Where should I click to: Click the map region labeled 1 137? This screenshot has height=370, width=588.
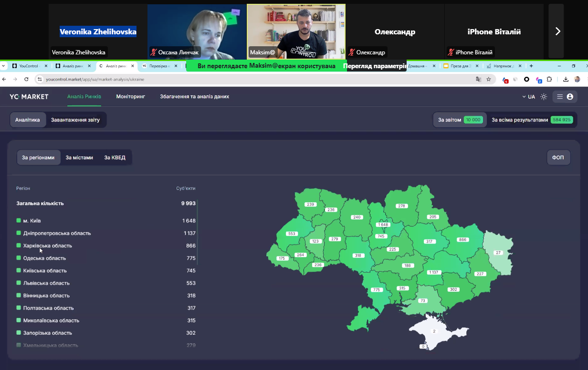coord(434,272)
